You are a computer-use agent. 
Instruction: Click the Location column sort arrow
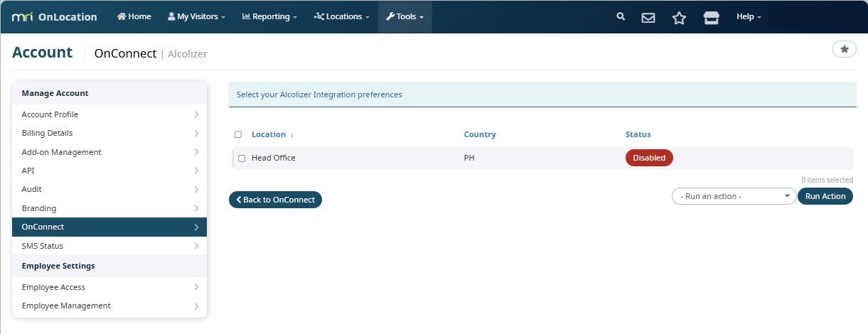pos(291,134)
